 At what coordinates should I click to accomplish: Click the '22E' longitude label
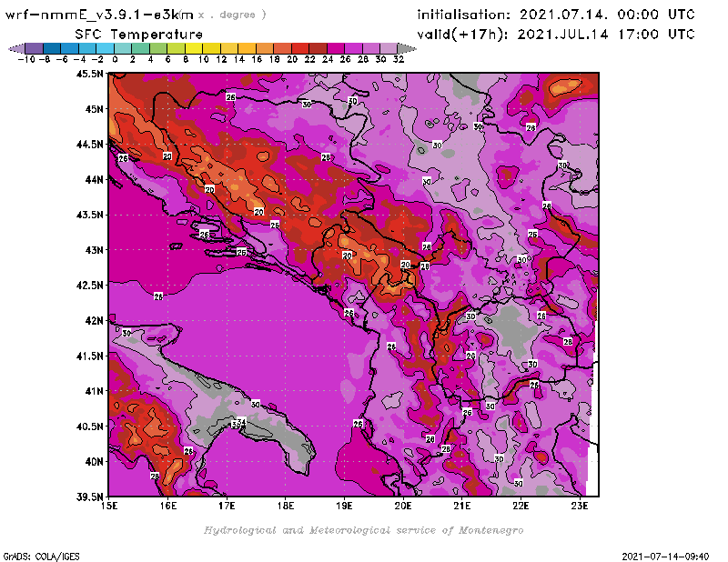[x=521, y=506]
